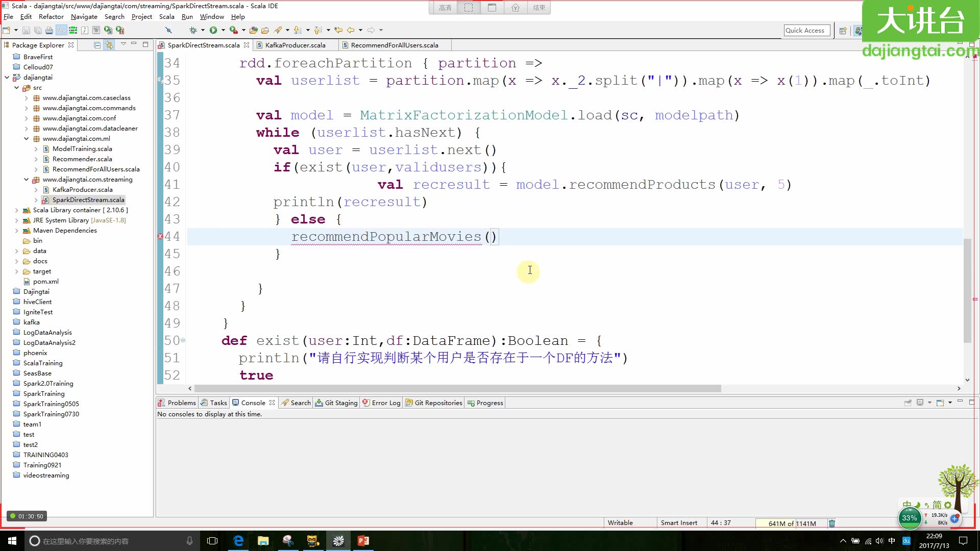Image resolution: width=980 pixels, height=551 pixels.
Task: Click the Next Annotation arrow icon
Action: [x=298, y=30]
